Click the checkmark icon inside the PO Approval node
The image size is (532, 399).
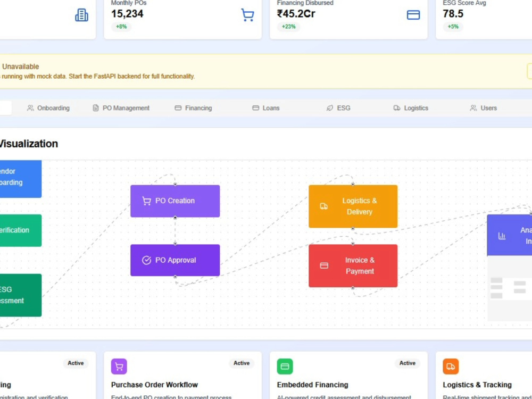147,260
